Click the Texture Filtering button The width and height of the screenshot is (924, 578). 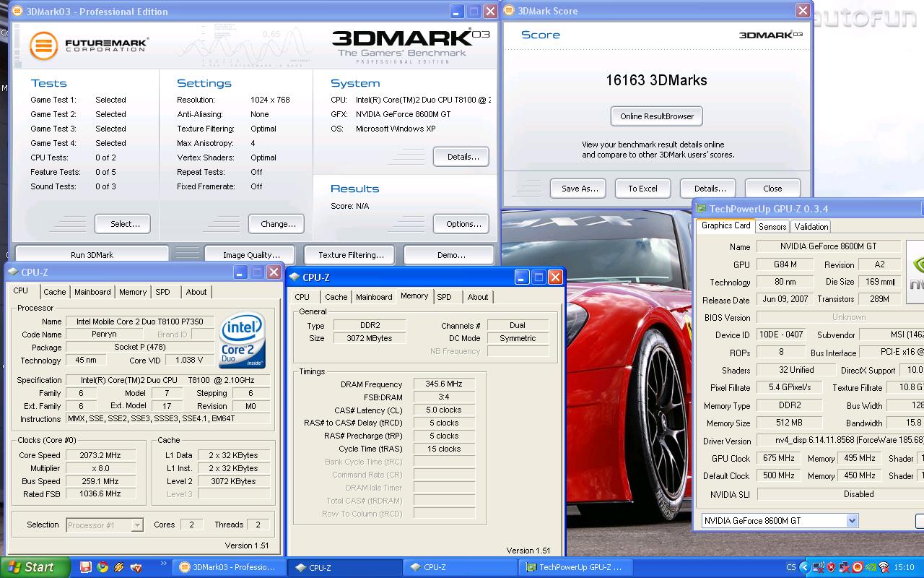click(x=351, y=254)
